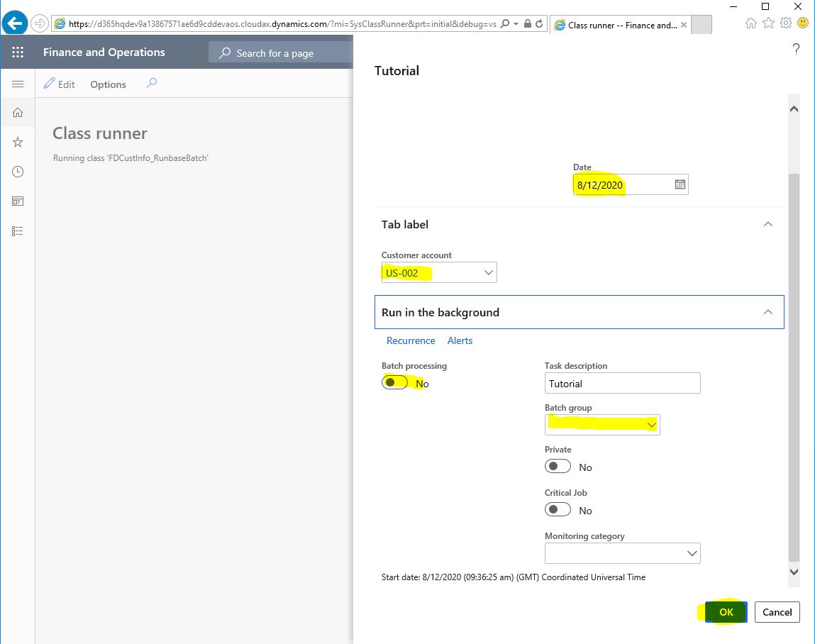Screen dimensions: 815x644
Task: Open Recent clock icon in sidebar
Action: tap(18, 172)
